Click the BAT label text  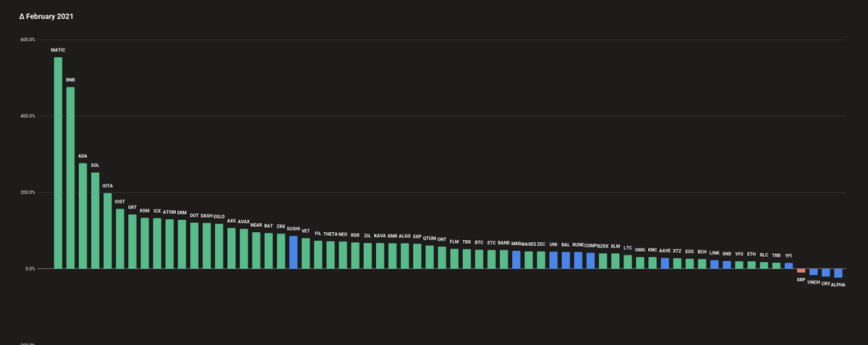point(268,226)
